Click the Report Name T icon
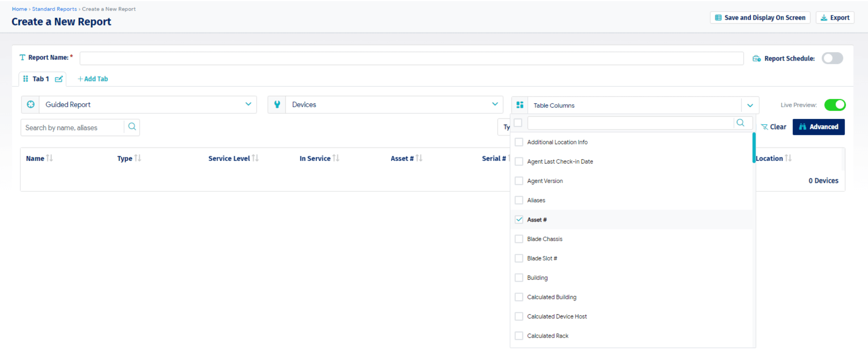The height and width of the screenshot is (360, 868). click(x=22, y=57)
